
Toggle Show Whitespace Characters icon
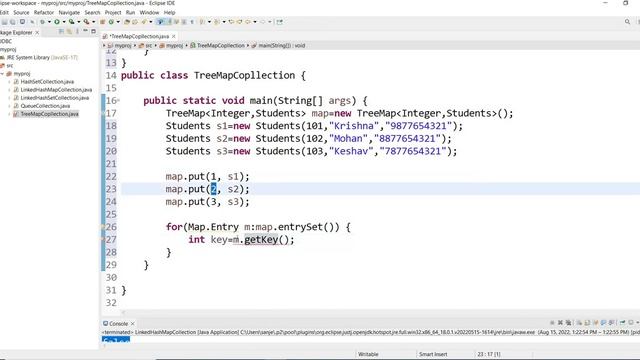point(192,22)
